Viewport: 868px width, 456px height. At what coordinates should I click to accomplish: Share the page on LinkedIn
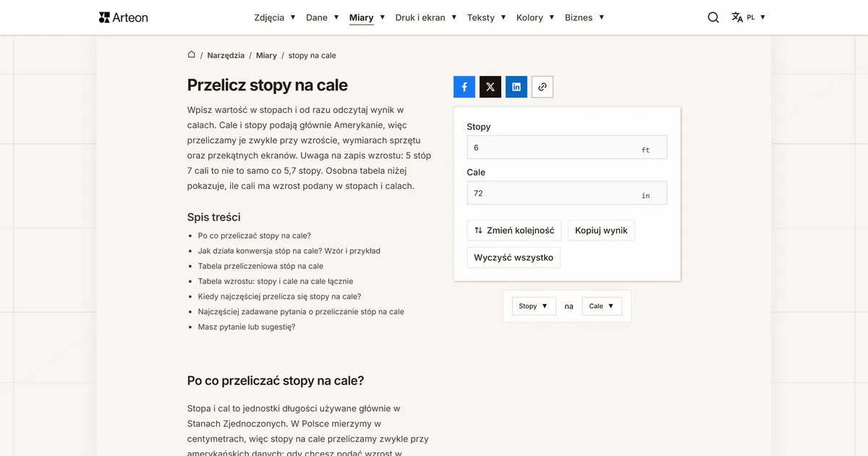[x=516, y=87]
